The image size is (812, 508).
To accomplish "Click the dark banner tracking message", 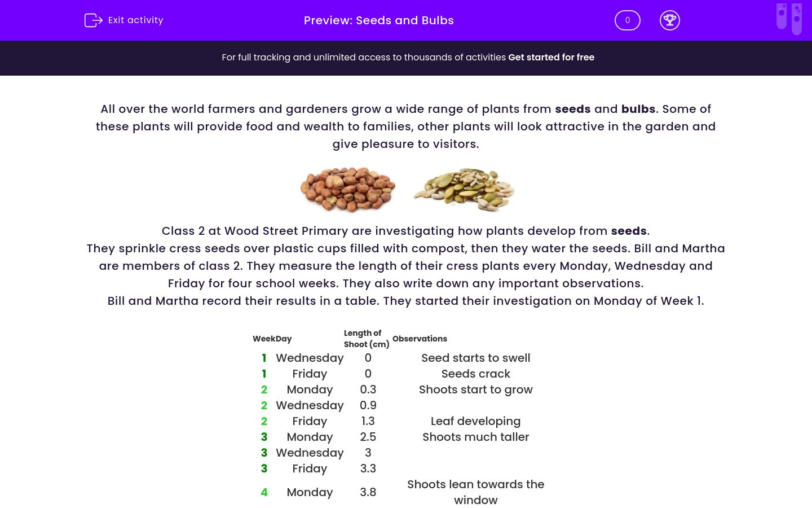I will tap(365, 57).
